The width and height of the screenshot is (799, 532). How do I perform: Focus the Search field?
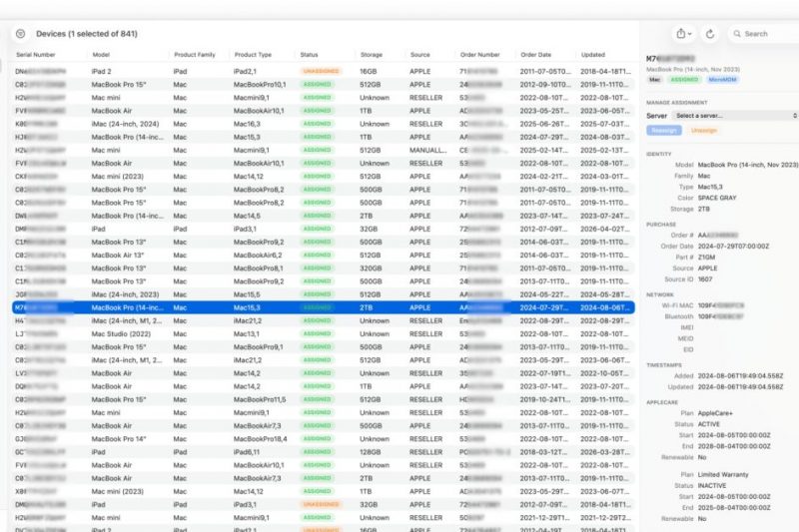[765, 34]
